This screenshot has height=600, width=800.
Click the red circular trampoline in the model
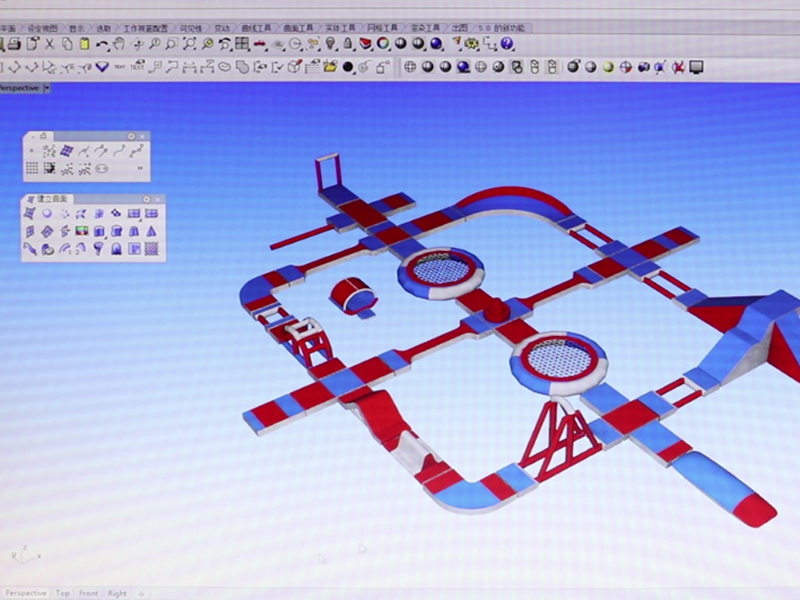click(x=441, y=269)
